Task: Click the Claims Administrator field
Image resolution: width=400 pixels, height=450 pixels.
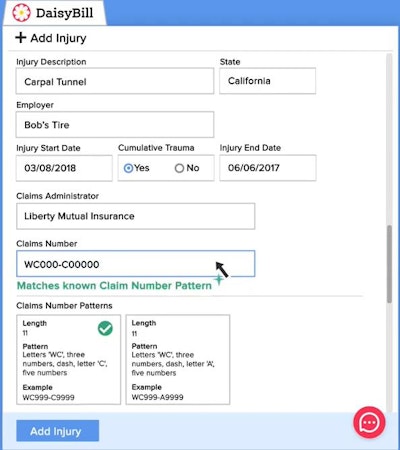Action: point(136,216)
